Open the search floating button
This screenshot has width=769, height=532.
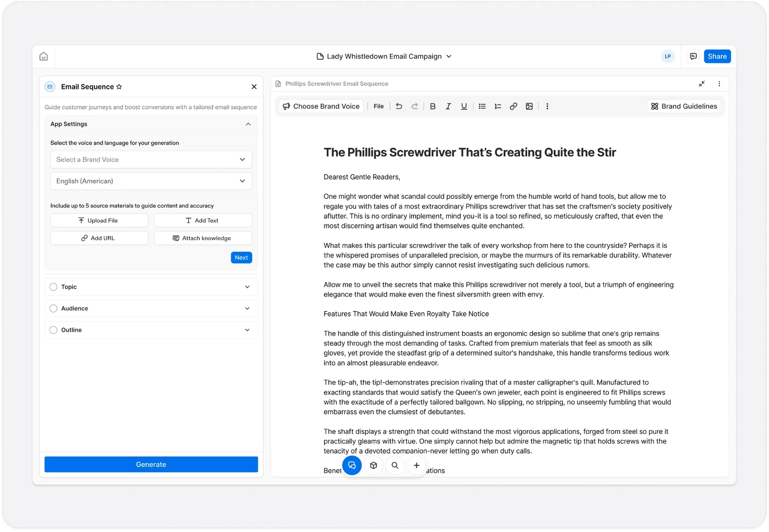(395, 465)
